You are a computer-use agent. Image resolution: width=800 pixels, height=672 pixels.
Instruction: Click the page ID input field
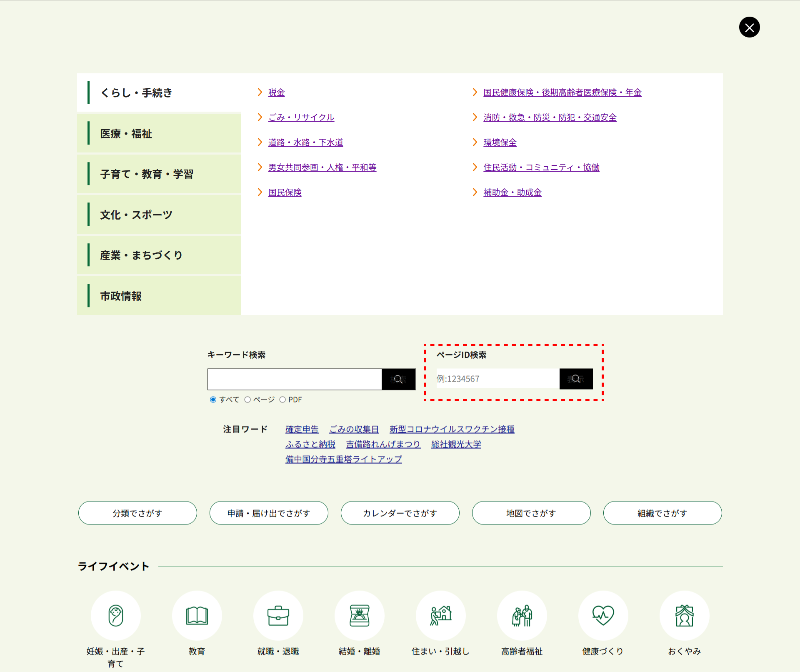tap(497, 379)
